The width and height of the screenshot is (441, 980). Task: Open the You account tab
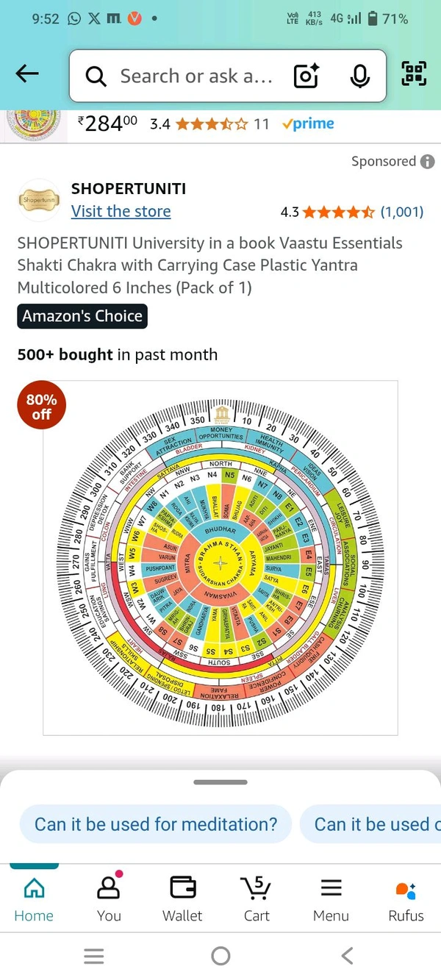click(x=109, y=899)
